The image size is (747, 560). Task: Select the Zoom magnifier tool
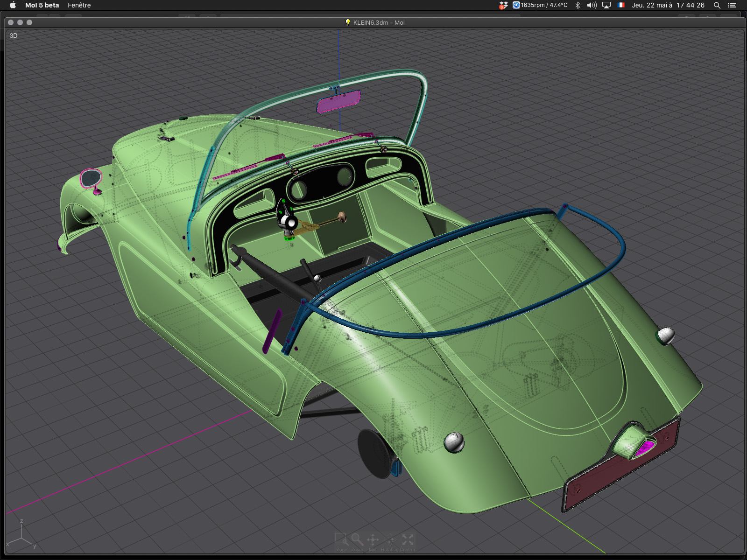357,542
